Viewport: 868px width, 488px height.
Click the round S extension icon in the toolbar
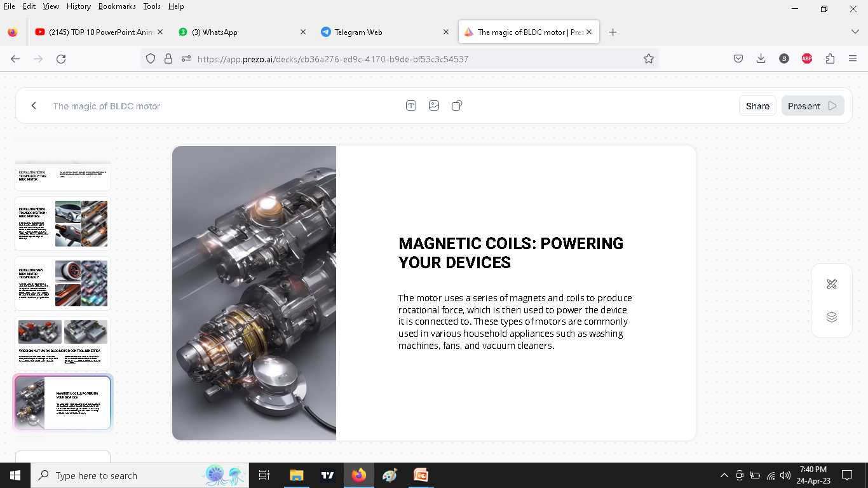click(784, 58)
